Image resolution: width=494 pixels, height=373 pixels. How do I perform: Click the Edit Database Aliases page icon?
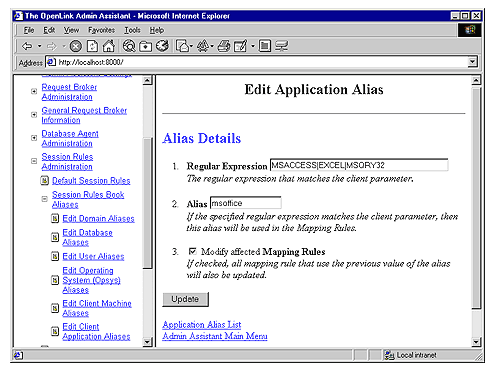pos(55,237)
